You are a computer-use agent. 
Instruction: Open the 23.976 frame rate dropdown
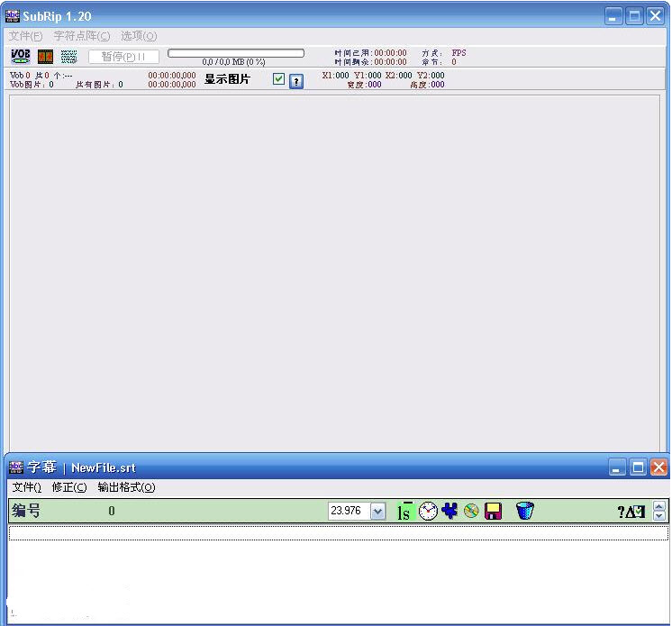[377, 512]
